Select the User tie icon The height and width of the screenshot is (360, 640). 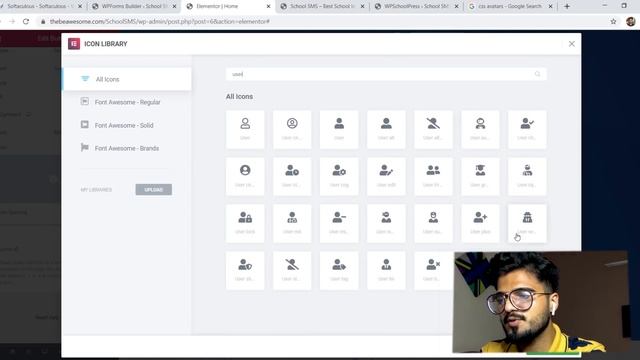(x=386, y=271)
